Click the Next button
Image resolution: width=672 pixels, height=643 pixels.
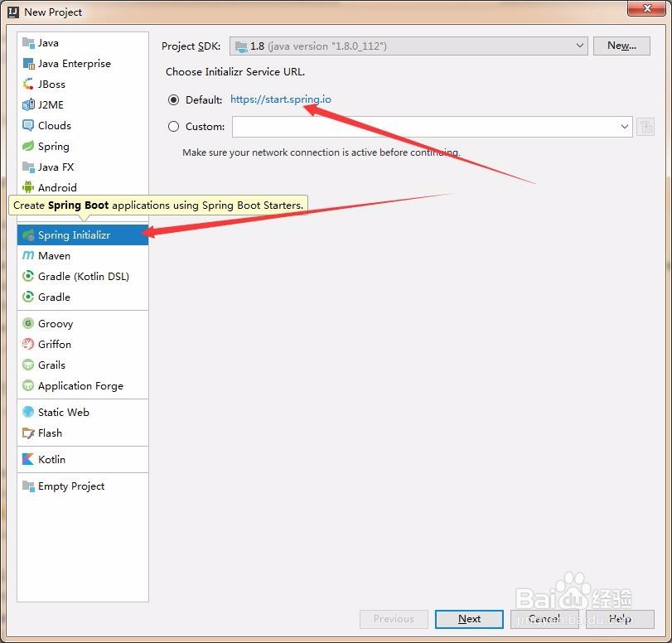[x=469, y=619]
